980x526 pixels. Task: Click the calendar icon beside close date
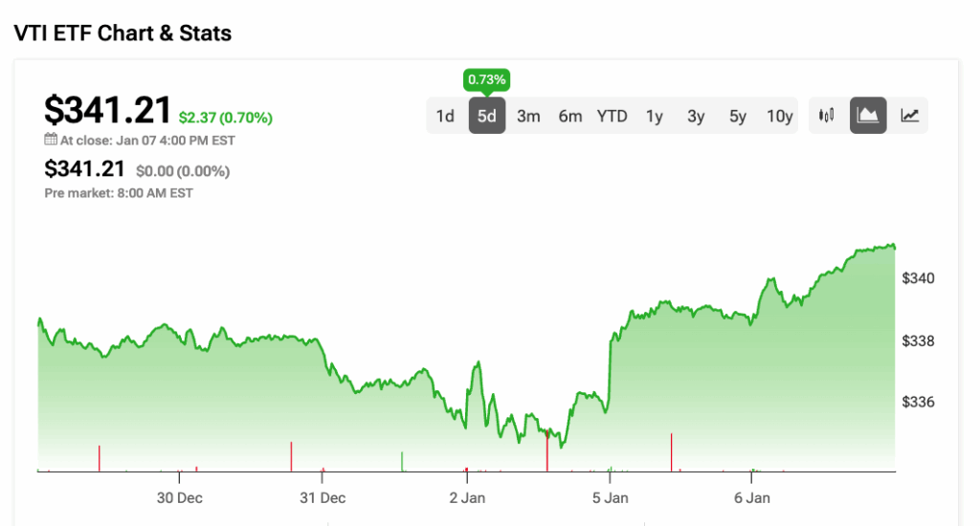point(51,140)
